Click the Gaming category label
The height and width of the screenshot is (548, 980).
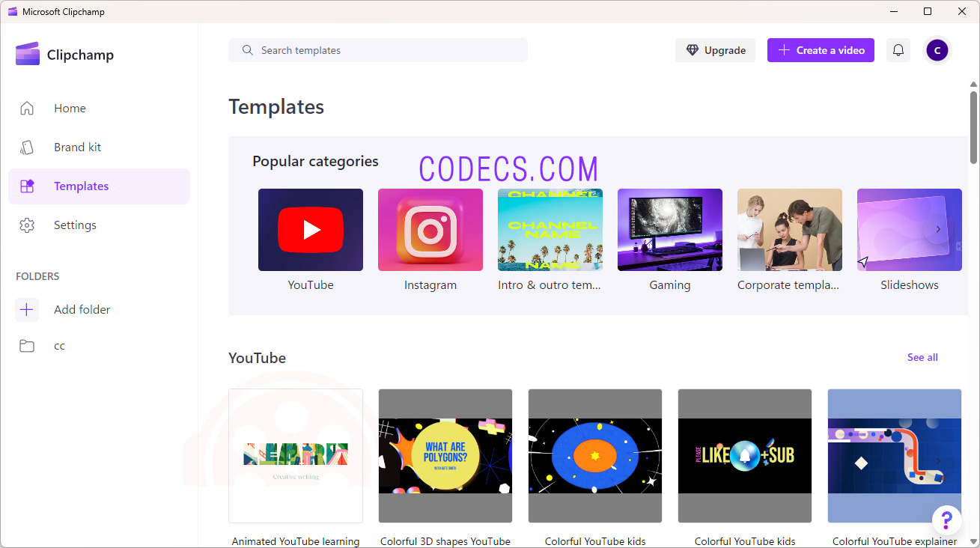670,285
